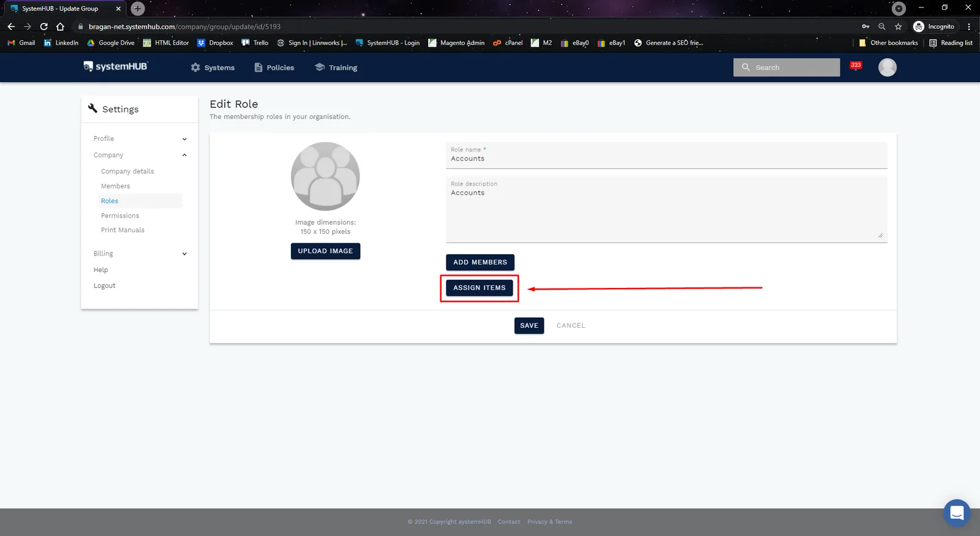Open a new browser tab
Screen dimensions: 980x536
138,9
